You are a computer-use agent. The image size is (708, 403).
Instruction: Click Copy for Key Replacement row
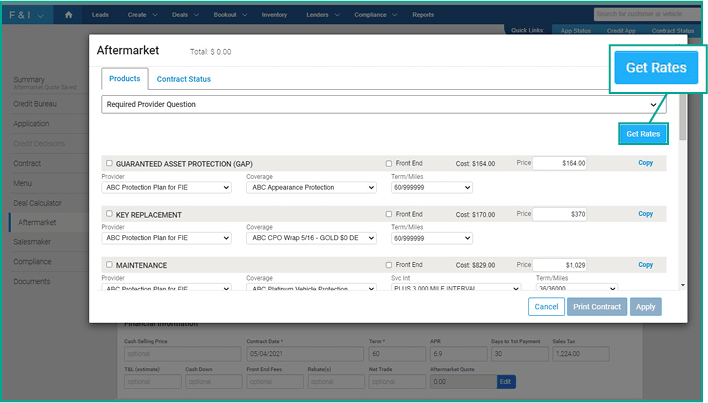coord(645,213)
